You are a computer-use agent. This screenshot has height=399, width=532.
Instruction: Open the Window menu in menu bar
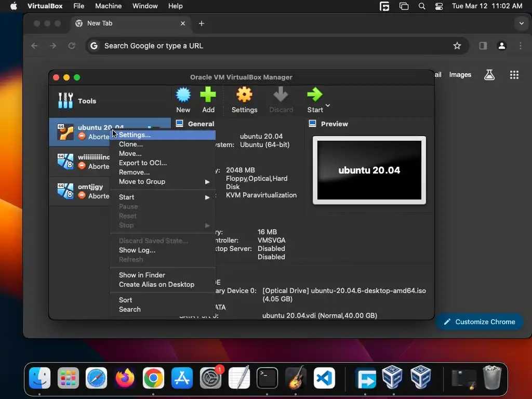coord(145,6)
